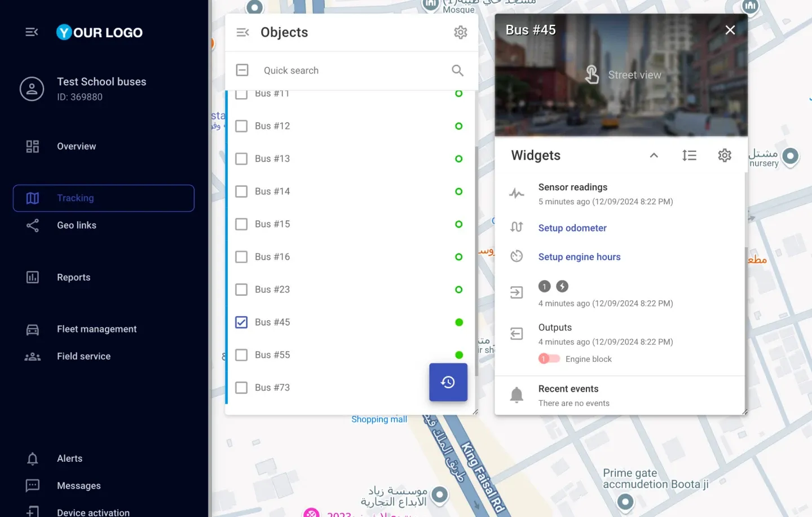Open Reports menu item
The height and width of the screenshot is (517, 812).
point(73,277)
